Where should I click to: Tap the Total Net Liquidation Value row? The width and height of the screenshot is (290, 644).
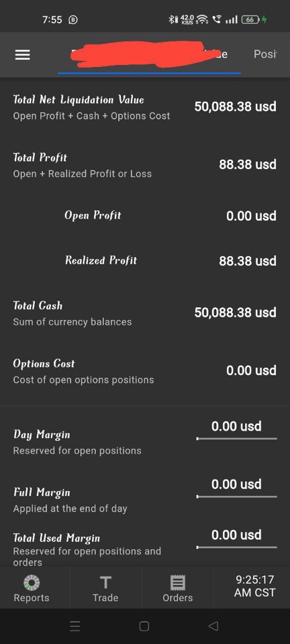pos(145,107)
